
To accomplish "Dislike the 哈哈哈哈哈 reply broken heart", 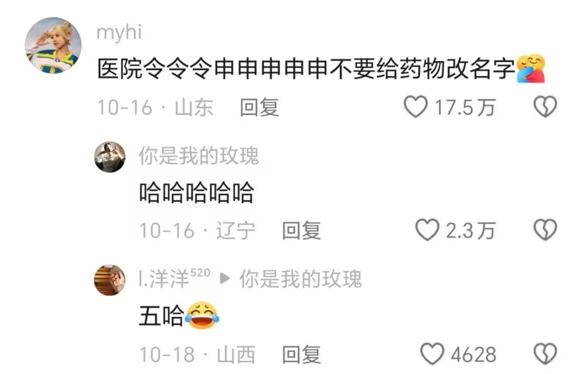I will pos(545,230).
